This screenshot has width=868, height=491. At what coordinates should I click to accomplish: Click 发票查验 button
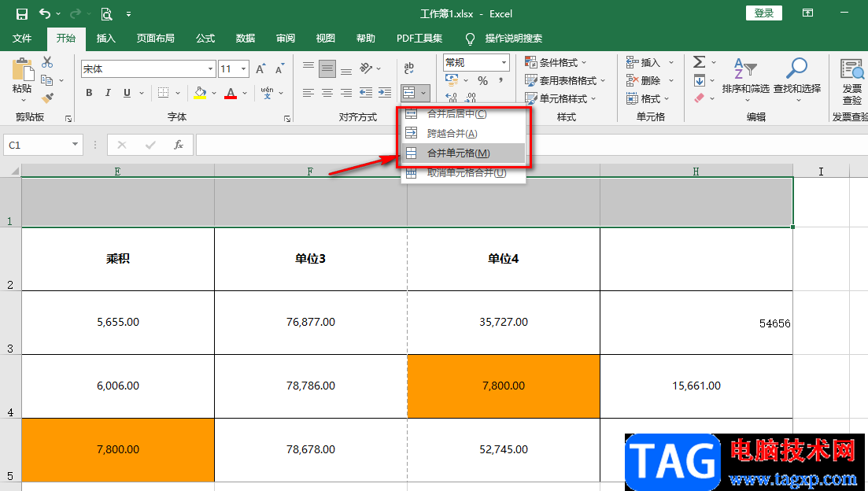click(852, 82)
